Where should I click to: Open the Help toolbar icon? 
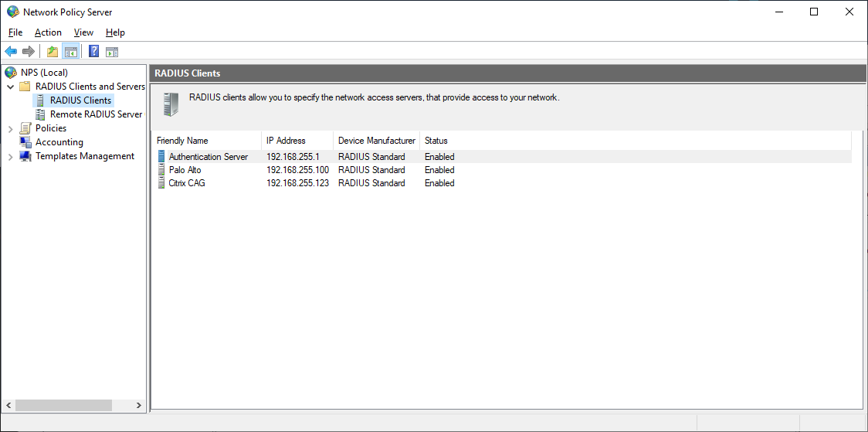[94, 52]
